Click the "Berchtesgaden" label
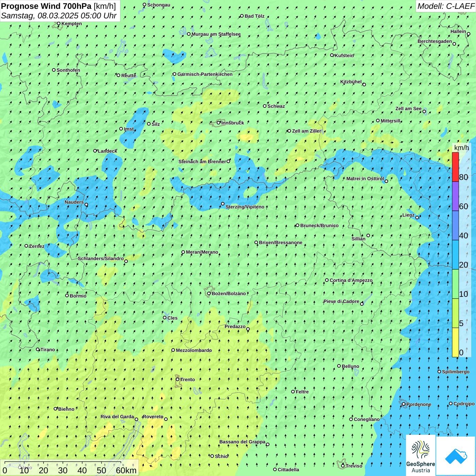This screenshot has width=476, height=476. pos(435,41)
